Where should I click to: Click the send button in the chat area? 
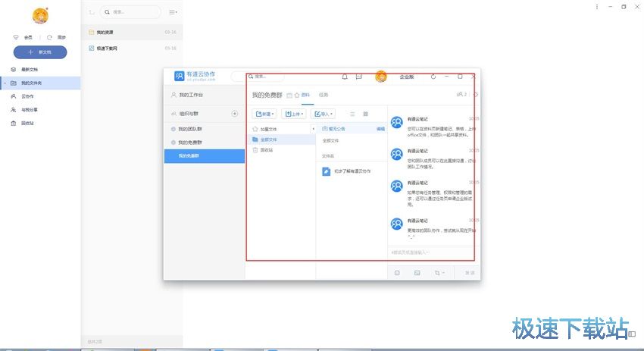pos(470,273)
